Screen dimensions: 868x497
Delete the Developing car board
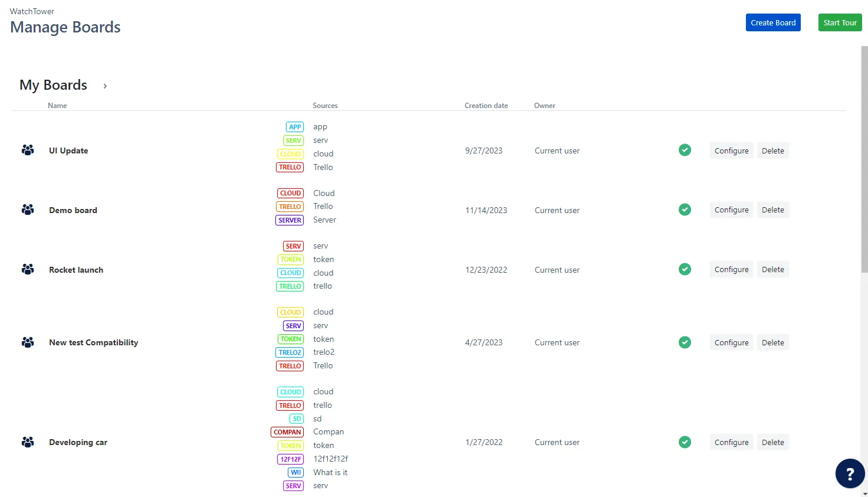(773, 442)
